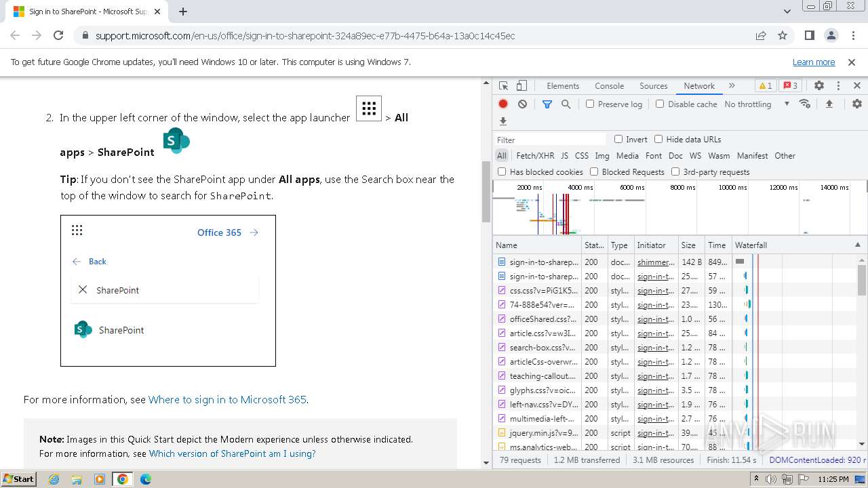The height and width of the screenshot is (488, 868).
Task: Share this page icon in address bar
Action: point(761,35)
